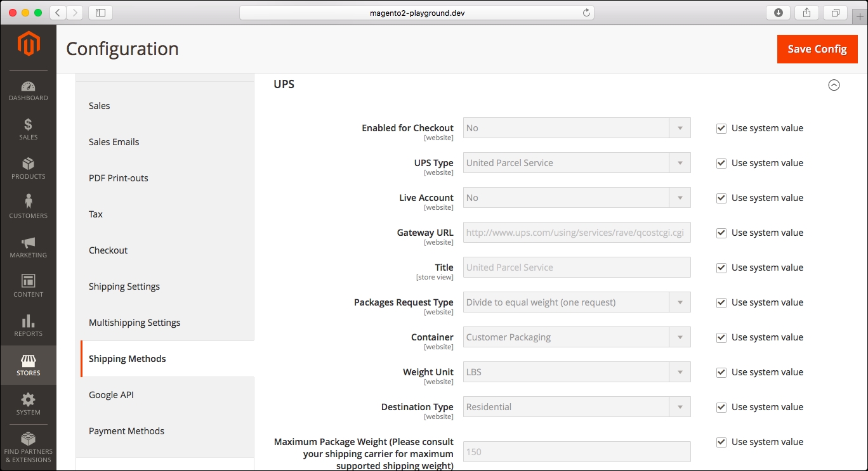This screenshot has width=868, height=471.
Task: Click the UPS section heading
Action: (x=284, y=84)
